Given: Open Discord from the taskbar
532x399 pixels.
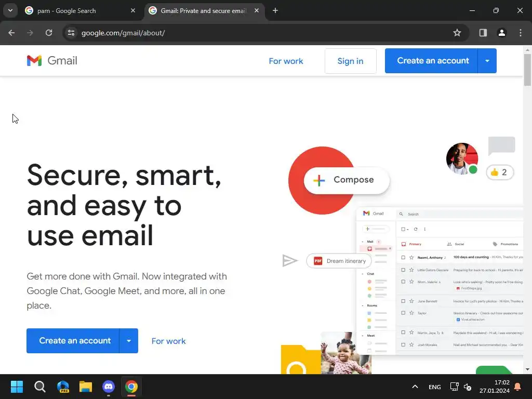Looking at the screenshot, I should coord(109,387).
